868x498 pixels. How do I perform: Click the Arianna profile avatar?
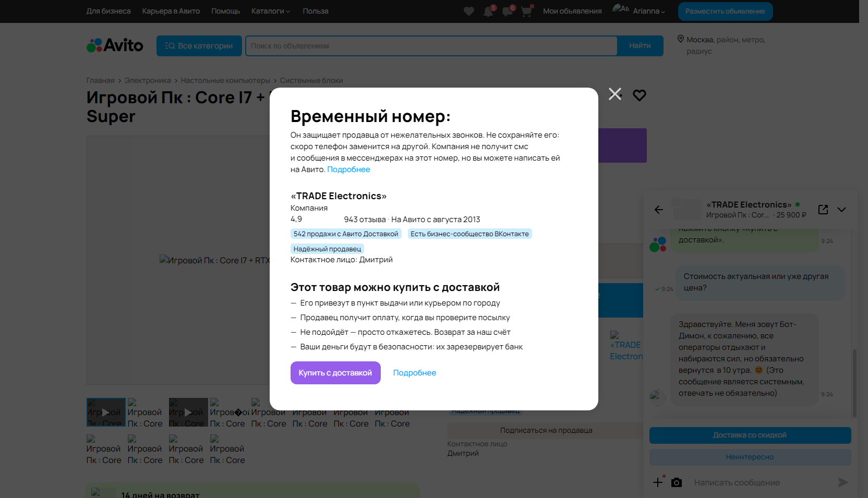[x=620, y=9]
